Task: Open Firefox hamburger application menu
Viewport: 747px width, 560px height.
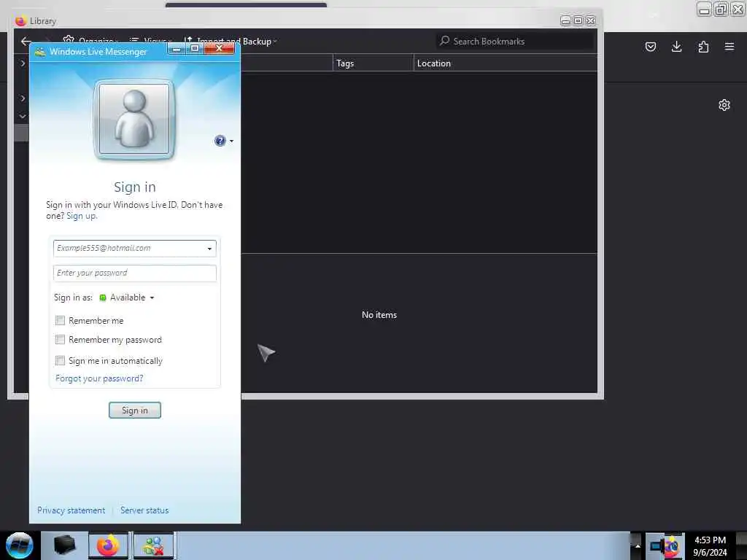Action: pos(729,46)
